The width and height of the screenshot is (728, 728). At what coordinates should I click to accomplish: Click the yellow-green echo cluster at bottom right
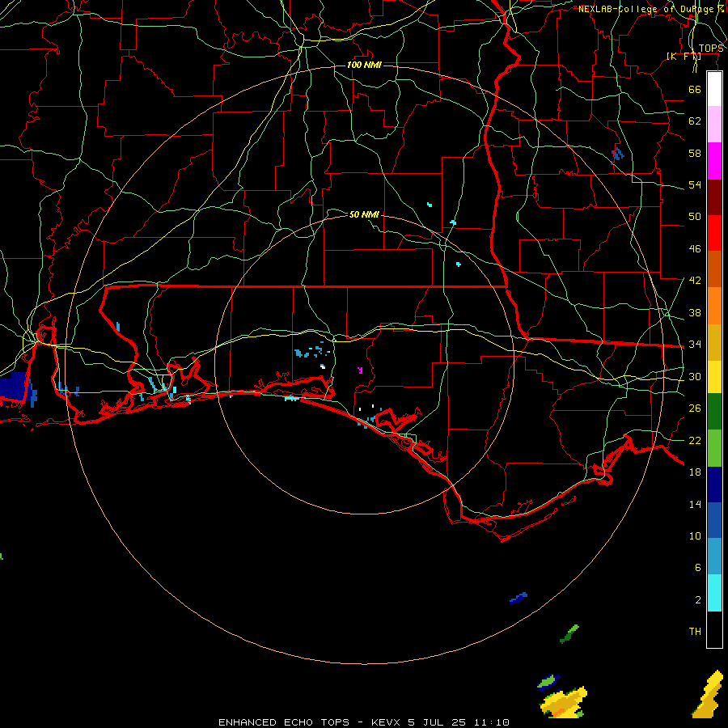tap(564, 702)
